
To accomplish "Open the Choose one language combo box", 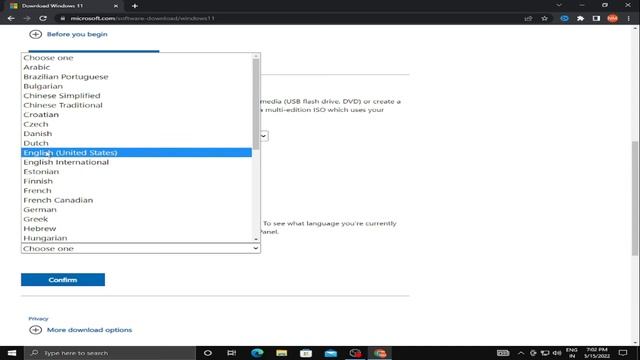I will [x=141, y=248].
